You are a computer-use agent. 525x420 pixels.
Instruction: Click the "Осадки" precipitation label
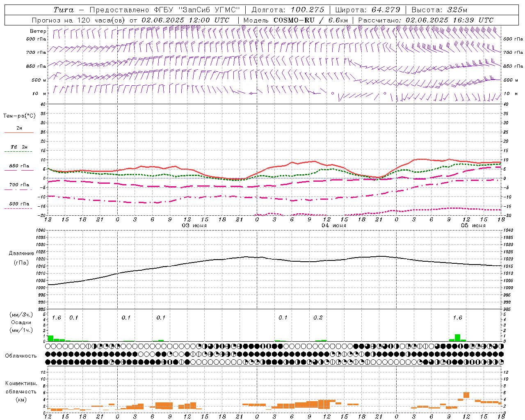point(21,322)
